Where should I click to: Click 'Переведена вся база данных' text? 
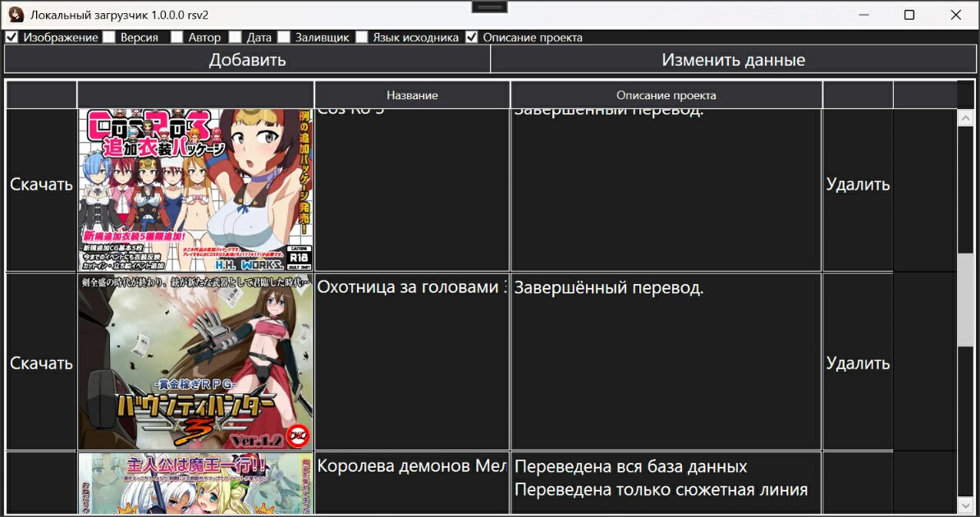(x=630, y=466)
